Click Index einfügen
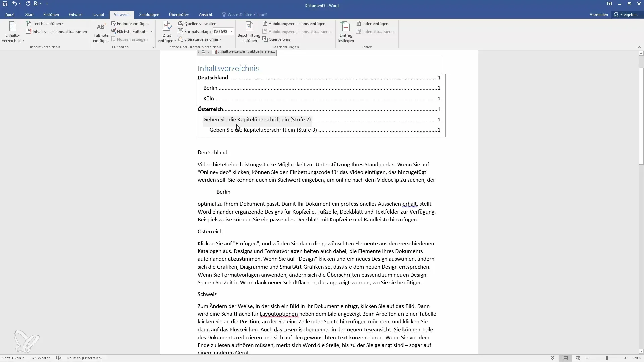The width and height of the screenshot is (644, 362). tap(372, 24)
